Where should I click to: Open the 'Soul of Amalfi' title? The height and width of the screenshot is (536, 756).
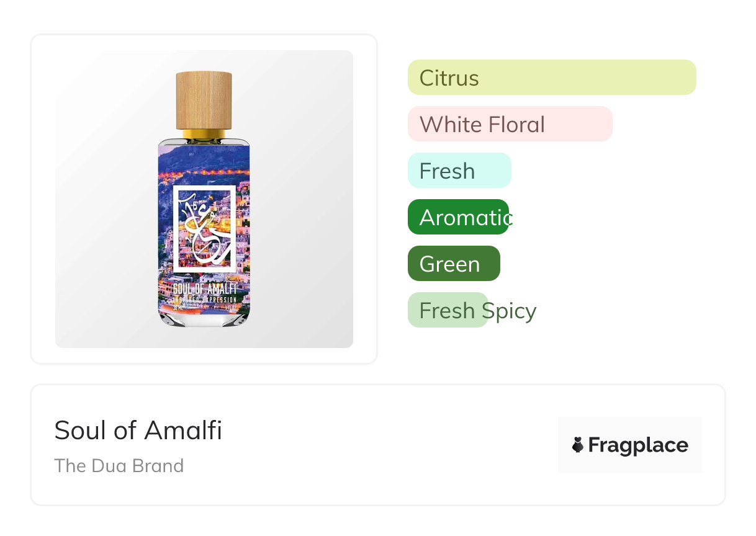click(x=138, y=430)
